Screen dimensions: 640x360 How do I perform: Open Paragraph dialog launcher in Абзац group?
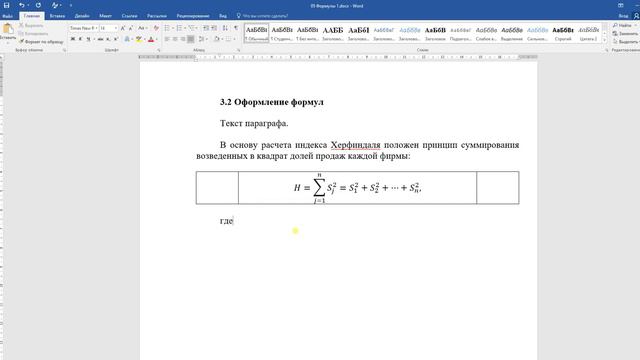pos(239,50)
